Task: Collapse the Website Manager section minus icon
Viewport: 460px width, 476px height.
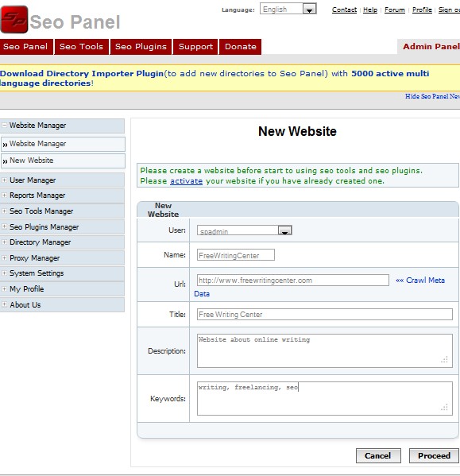Action: 4,125
